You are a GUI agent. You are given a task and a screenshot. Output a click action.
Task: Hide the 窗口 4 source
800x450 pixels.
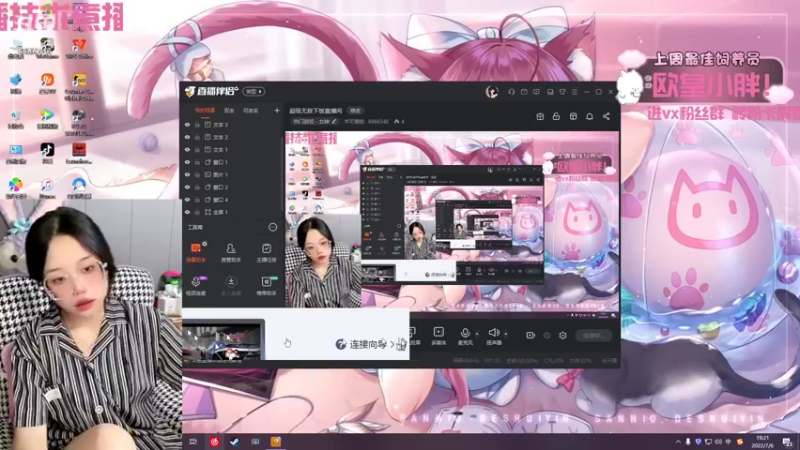pyautogui.click(x=187, y=199)
